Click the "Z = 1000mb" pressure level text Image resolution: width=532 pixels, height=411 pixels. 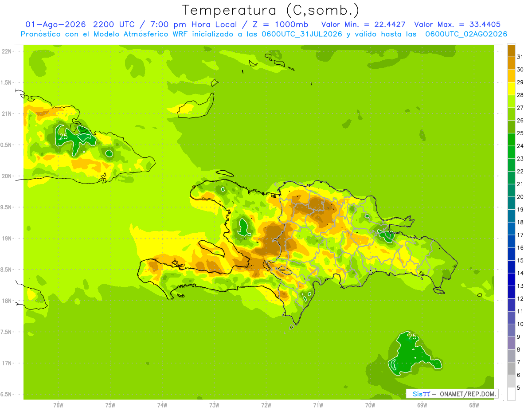(280, 24)
